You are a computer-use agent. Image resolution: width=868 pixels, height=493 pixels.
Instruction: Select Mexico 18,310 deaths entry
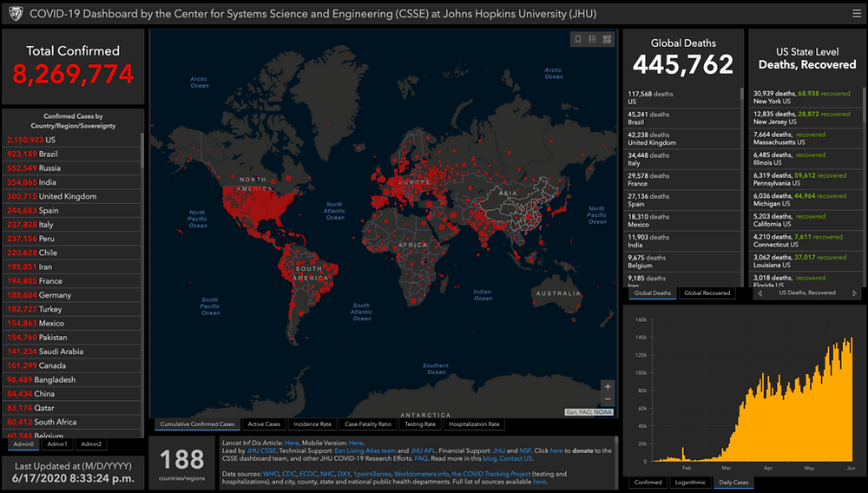pyautogui.click(x=682, y=220)
